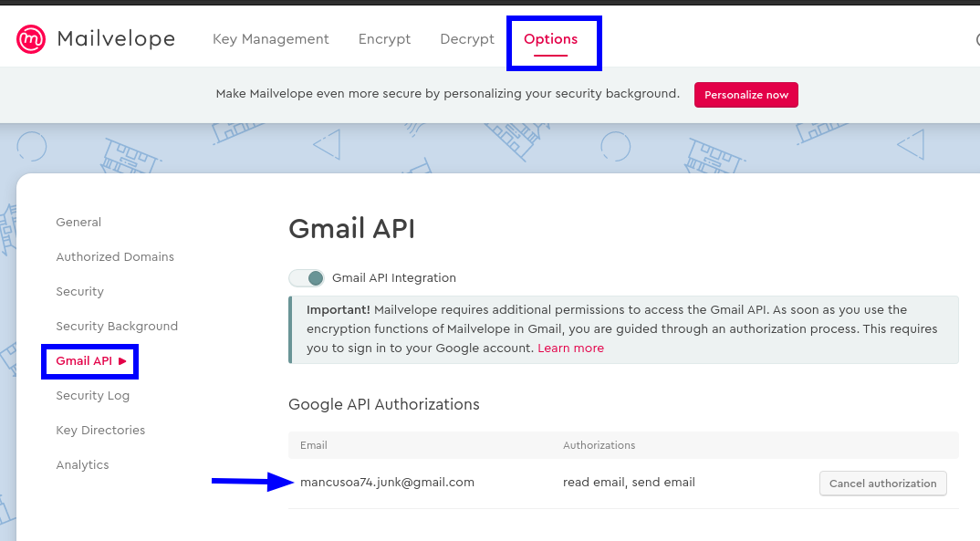Open General settings in sidebar
Screen dimensions: 980x541
pyautogui.click(x=78, y=223)
